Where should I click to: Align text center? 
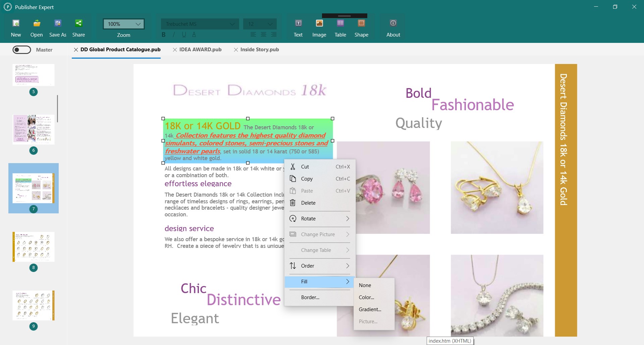coord(264,34)
